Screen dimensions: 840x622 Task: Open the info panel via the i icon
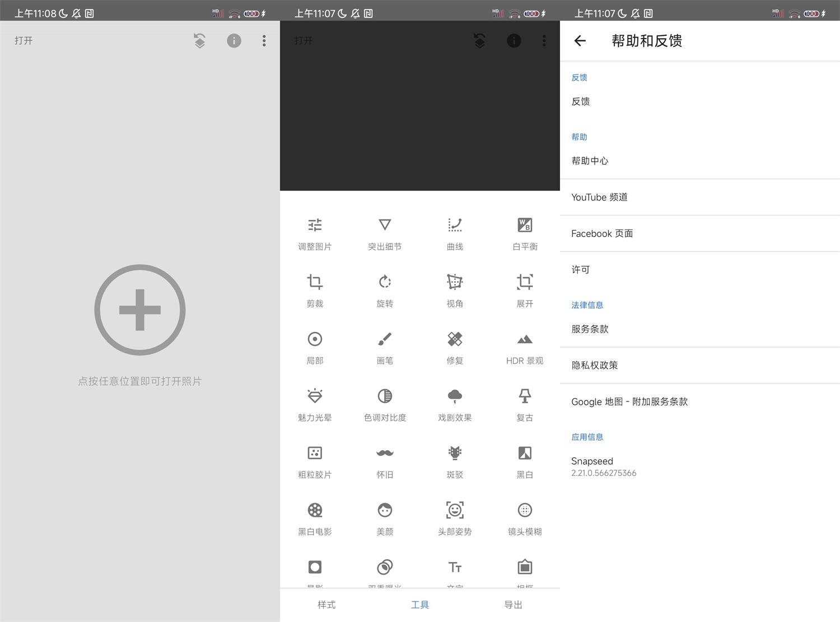tap(514, 40)
